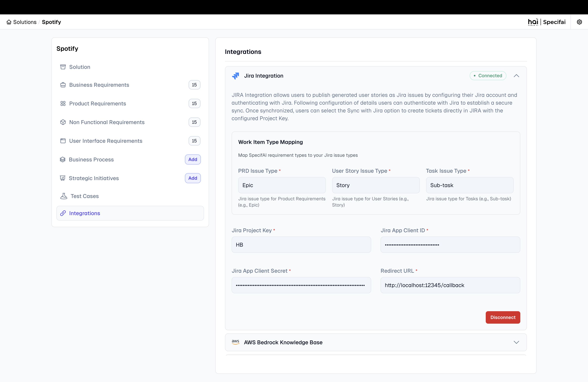Click the Jira logo icon
Image resolution: width=588 pixels, height=382 pixels.
[x=235, y=76]
